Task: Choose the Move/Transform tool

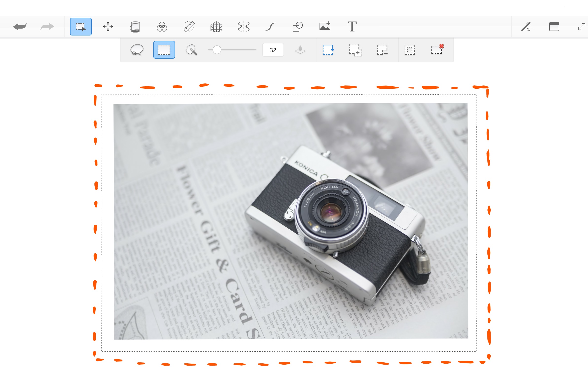Action: coord(108,27)
